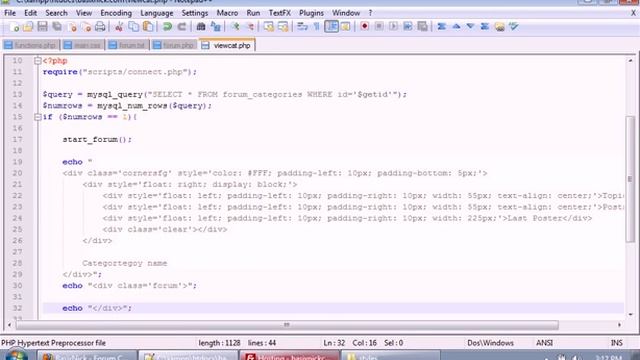The height and width of the screenshot is (360, 640).
Task: Click the start_forum(); line of code
Action: coord(97,140)
